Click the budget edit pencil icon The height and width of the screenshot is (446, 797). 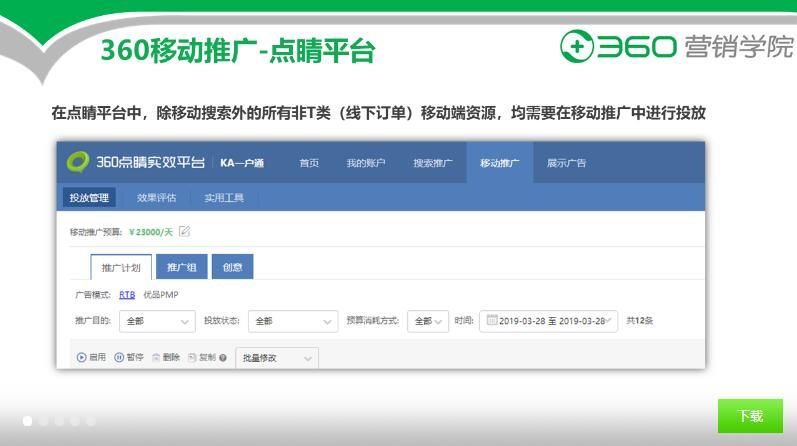coord(185,231)
